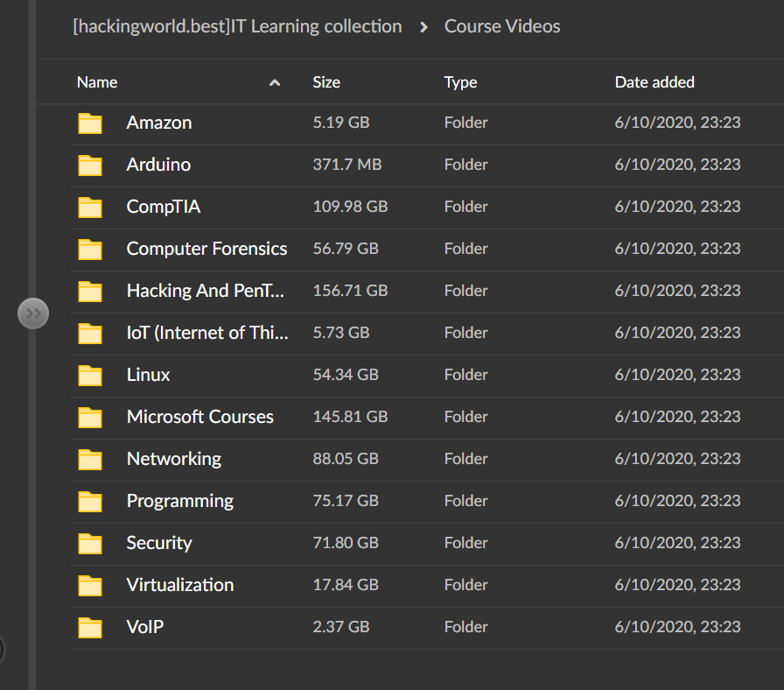
Task: Sort list by Size column header
Action: 326,82
